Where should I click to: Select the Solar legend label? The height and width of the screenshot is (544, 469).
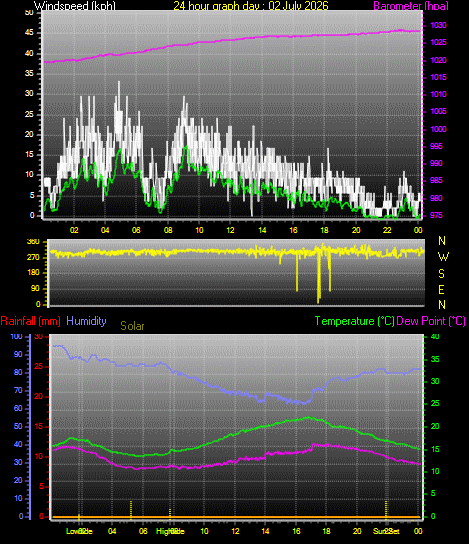click(x=132, y=326)
